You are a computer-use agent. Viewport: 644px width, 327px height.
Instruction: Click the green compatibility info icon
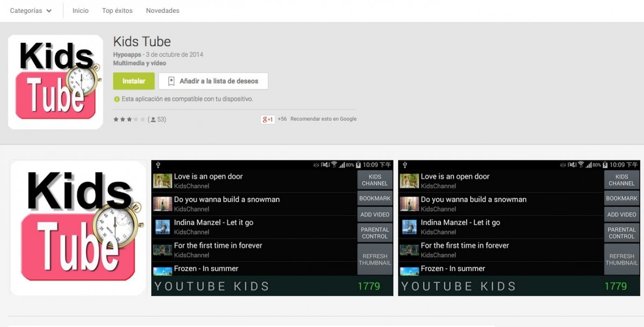pos(116,99)
